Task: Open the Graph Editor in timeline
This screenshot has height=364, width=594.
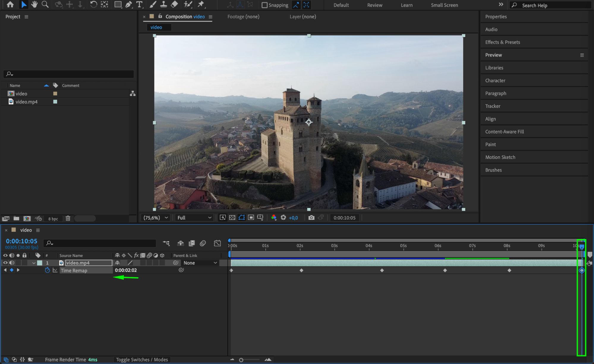Action: (x=217, y=243)
